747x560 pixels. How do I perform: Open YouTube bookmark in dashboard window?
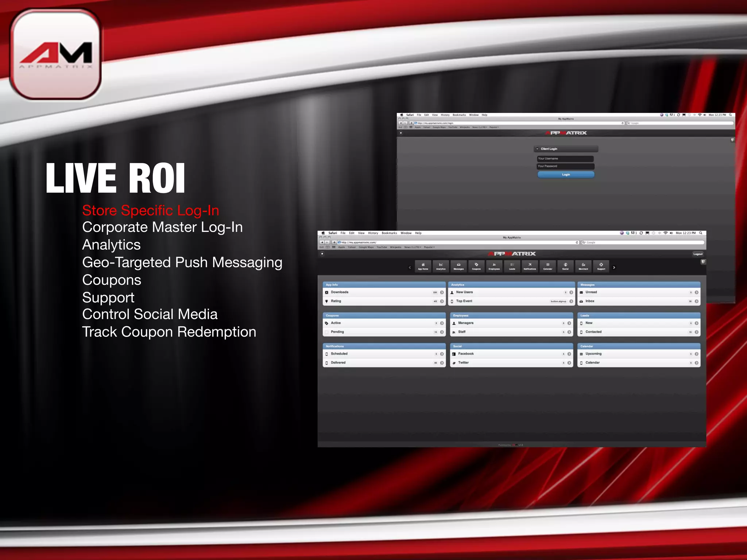point(382,247)
